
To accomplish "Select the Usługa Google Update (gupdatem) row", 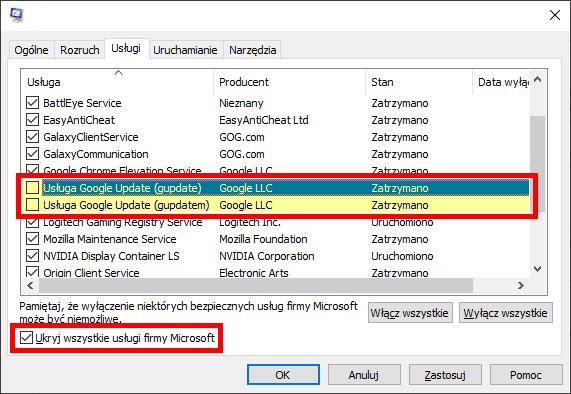I will pyautogui.click(x=277, y=205).
